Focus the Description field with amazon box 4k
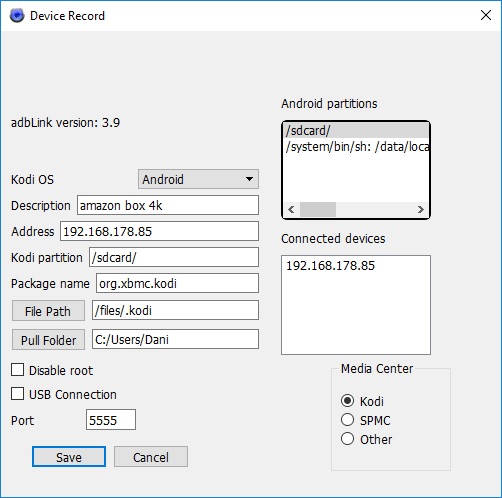The width and height of the screenshot is (502, 498). pyautogui.click(x=168, y=205)
